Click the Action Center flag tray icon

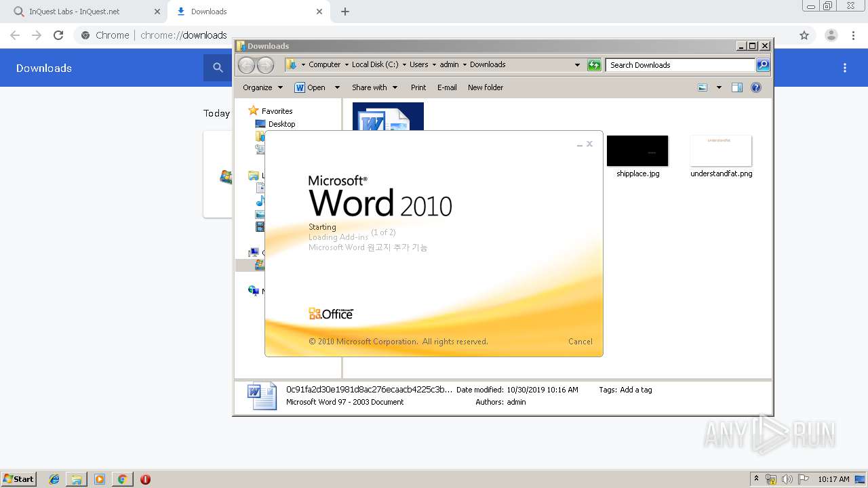click(x=804, y=479)
